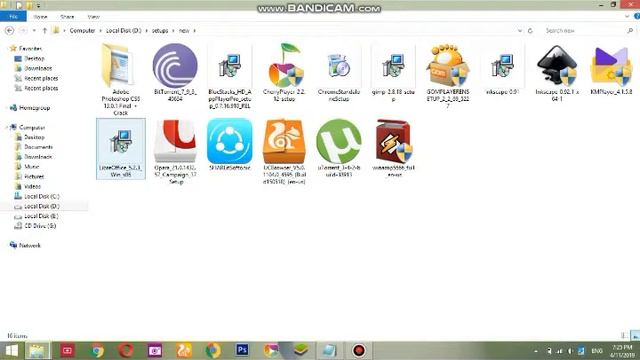Image resolution: width=640 pixels, height=360 pixels.
Task: Collapse the Computer tree node
Action: (x=6, y=127)
